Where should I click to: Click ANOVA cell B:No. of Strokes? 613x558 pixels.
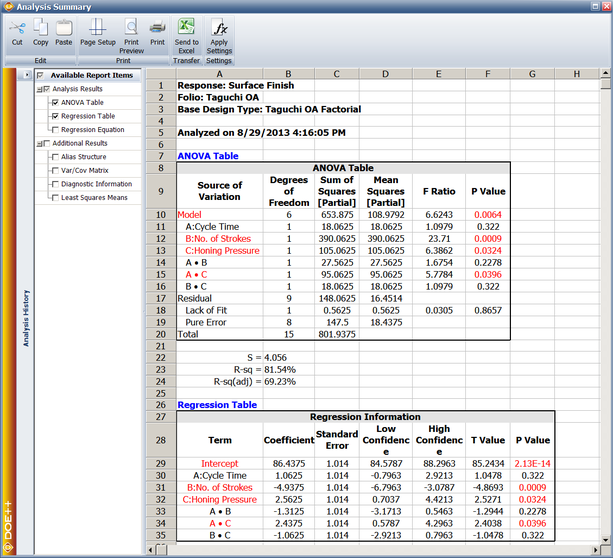218,239
